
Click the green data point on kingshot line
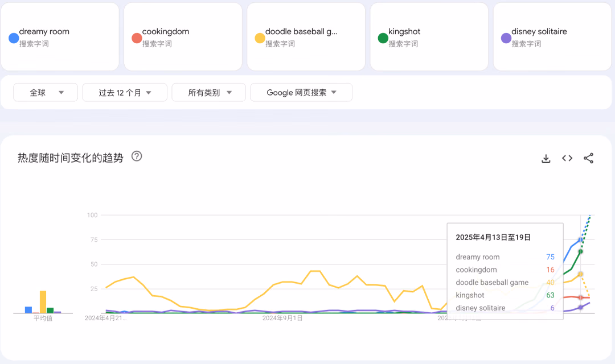coord(580,251)
